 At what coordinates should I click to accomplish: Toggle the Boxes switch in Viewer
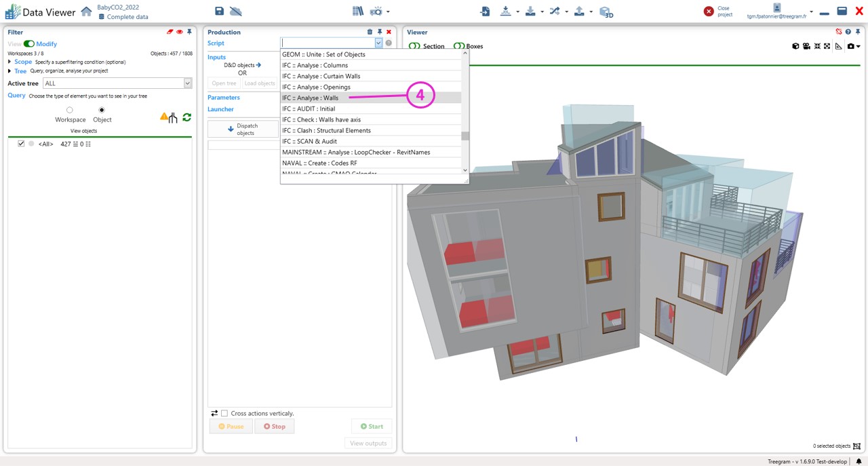pyautogui.click(x=459, y=46)
